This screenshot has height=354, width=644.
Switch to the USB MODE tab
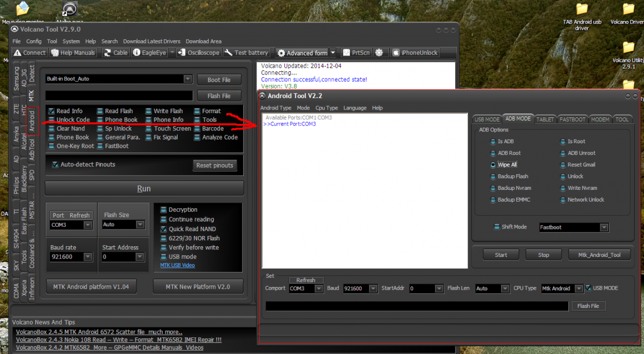point(487,119)
